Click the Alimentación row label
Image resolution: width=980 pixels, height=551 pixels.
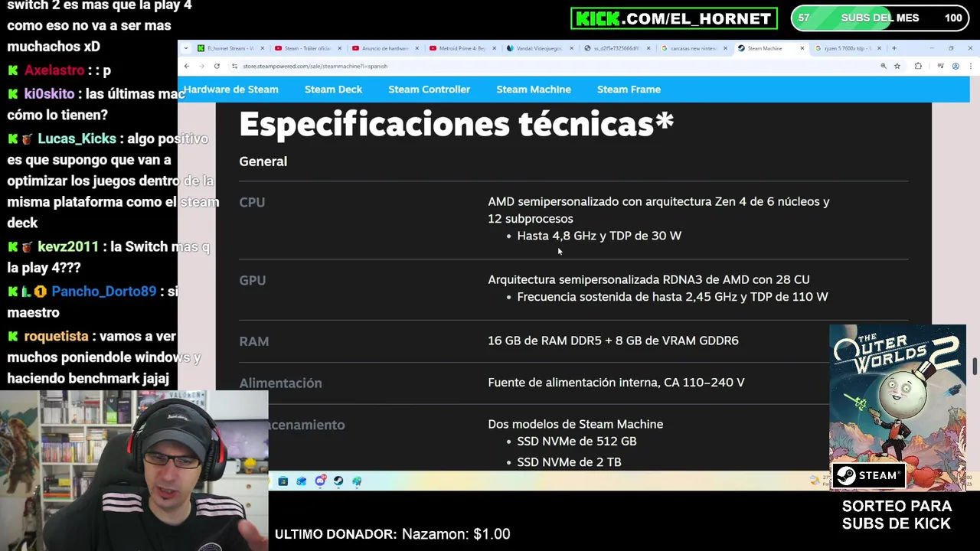[280, 383]
